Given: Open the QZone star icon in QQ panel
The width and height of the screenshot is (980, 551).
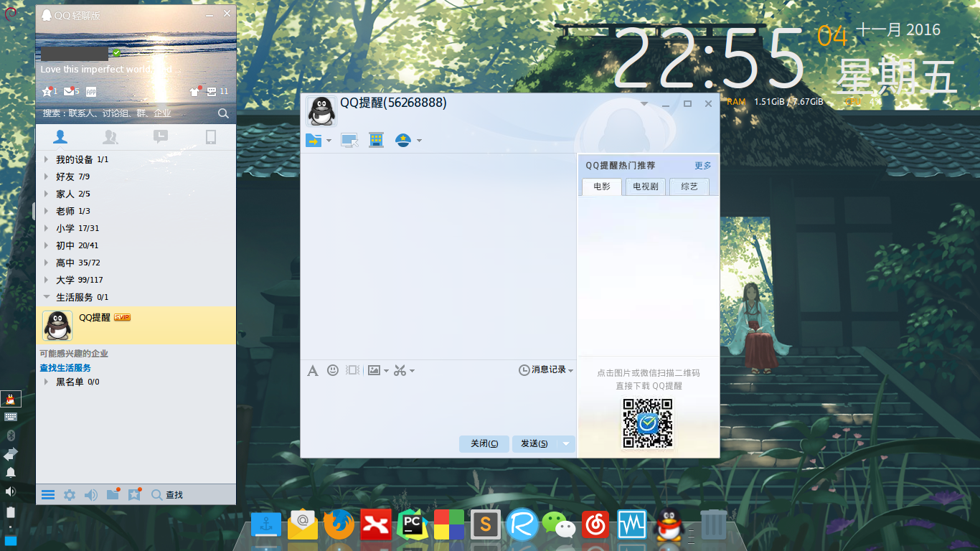Looking at the screenshot, I should point(47,91).
